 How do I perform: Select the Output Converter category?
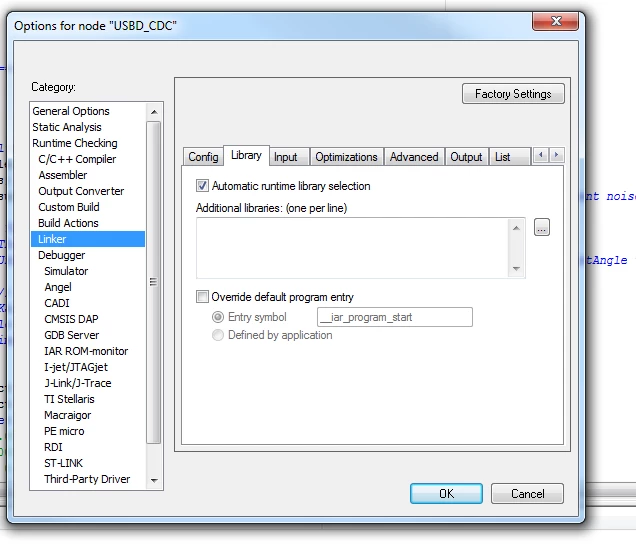pyautogui.click(x=88, y=191)
